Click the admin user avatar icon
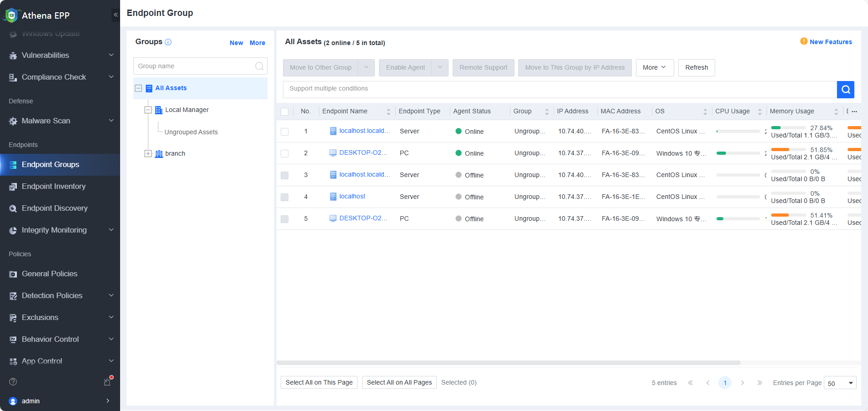 (x=13, y=401)
